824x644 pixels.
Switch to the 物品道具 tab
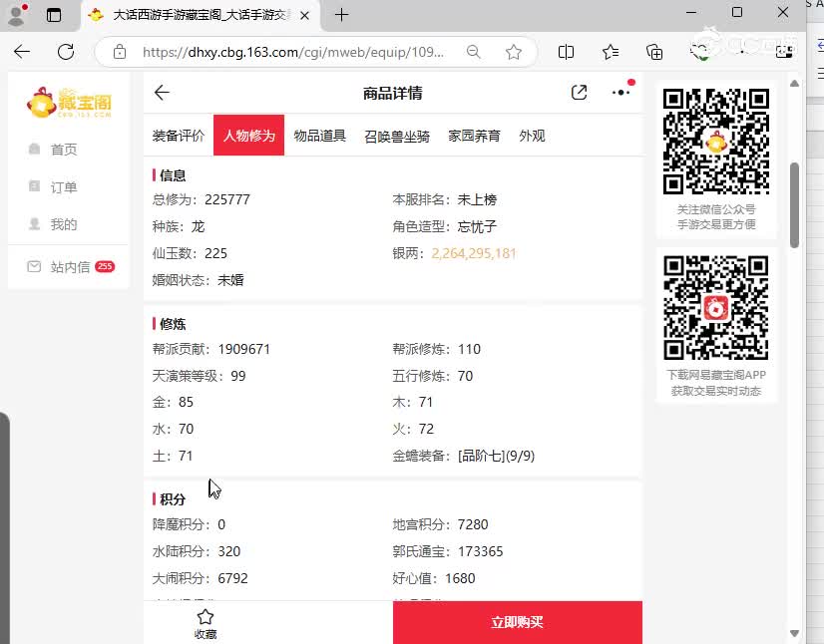pyautogui.click(x=319, y=136)
